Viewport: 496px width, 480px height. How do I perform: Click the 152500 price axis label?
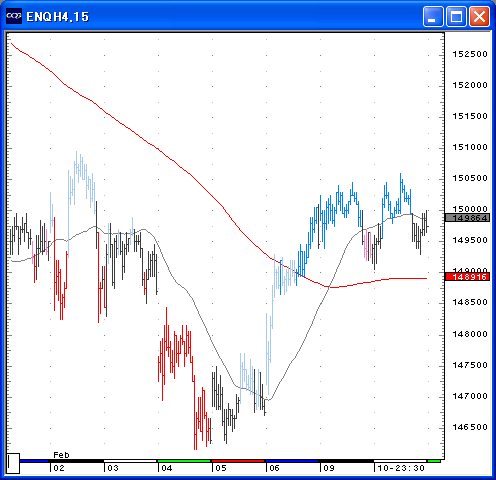point(470,54)
